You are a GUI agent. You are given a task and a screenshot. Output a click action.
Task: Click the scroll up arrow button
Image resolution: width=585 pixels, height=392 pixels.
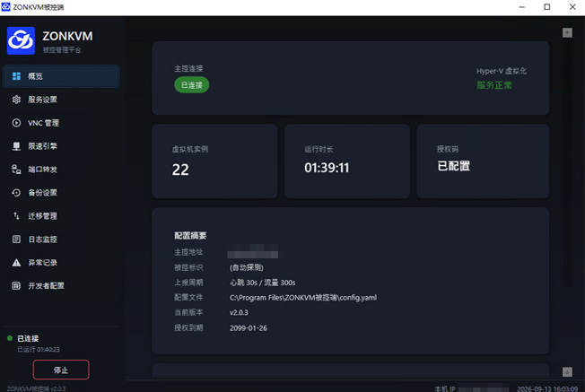pos(567,33)
